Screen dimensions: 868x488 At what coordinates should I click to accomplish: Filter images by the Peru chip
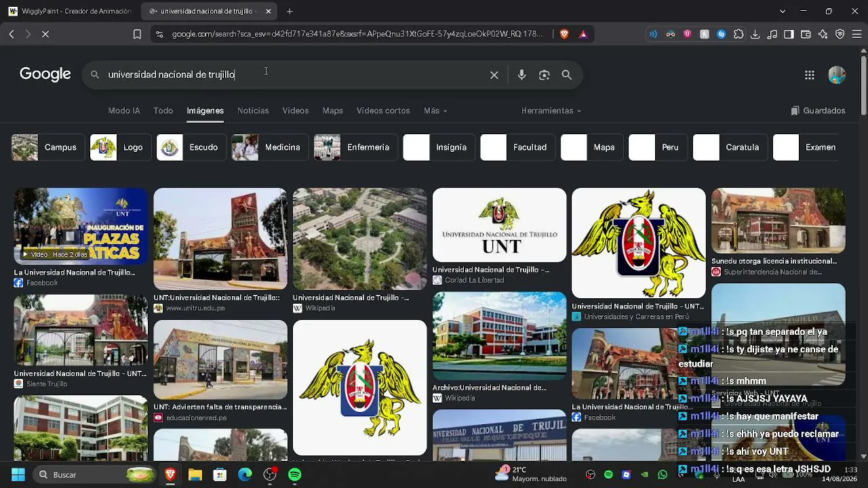(x=657, y=147)
